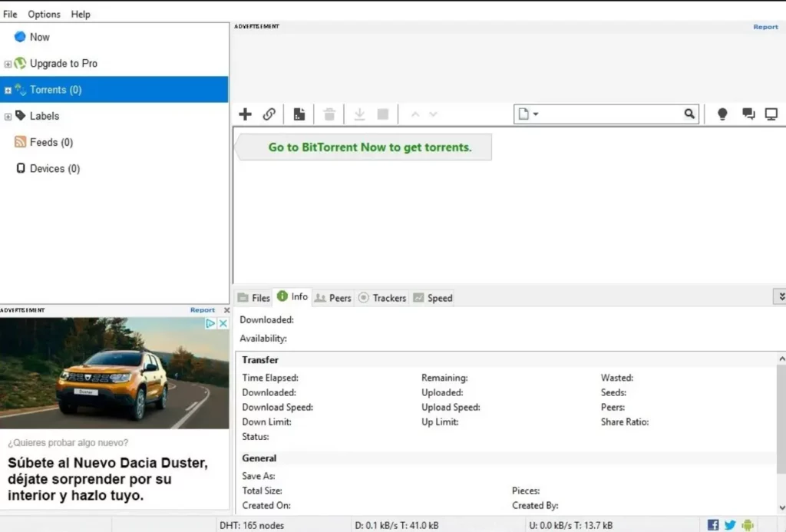Image resolution: width=786 pixels, height=532 pixels.
Task: Collapse the Torrents section in the sidebar
Action: point(7,89)
